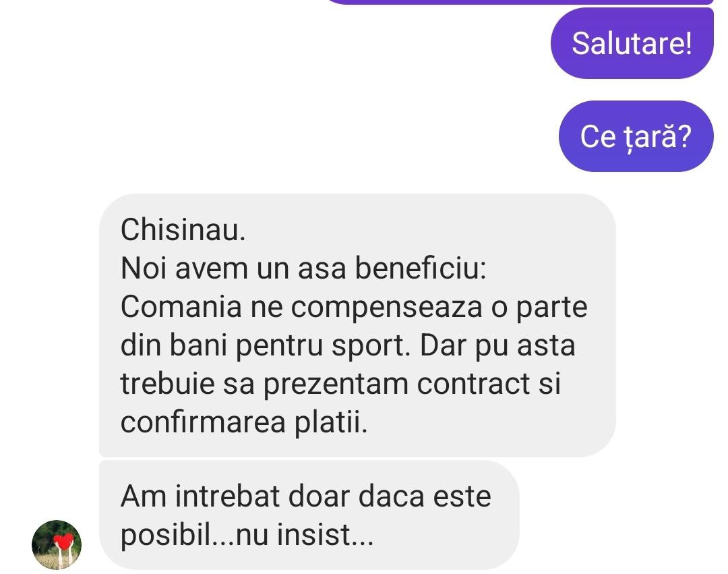Click the word "beneficiu:" in the message
Screen dimensions: 728x574
(421, 268)
